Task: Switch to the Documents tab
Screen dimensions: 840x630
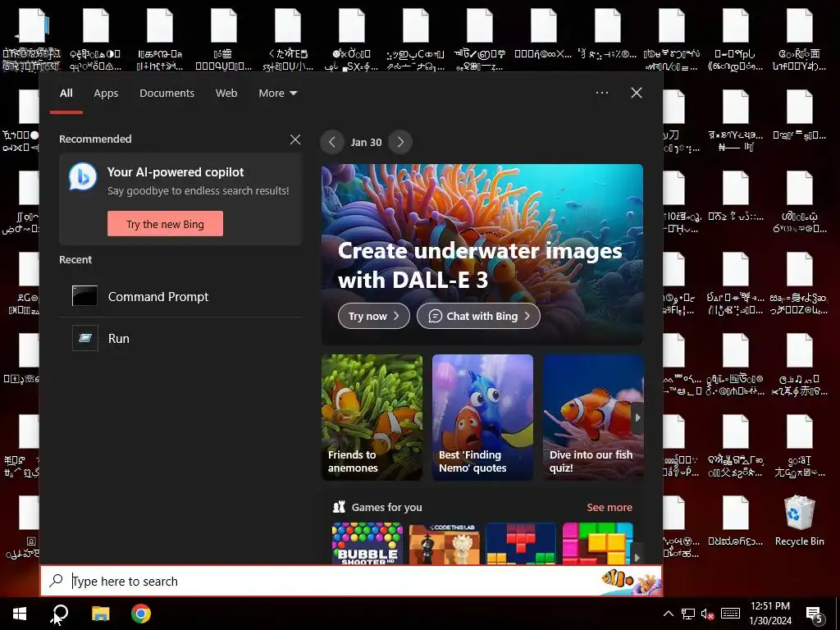Action: pos(167,94)
